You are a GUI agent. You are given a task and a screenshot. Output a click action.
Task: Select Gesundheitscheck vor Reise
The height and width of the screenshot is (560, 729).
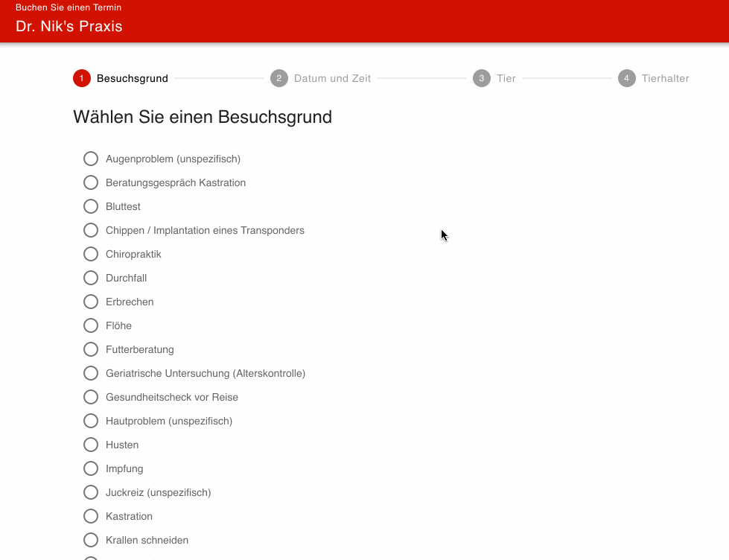click(x=90, y=397)
